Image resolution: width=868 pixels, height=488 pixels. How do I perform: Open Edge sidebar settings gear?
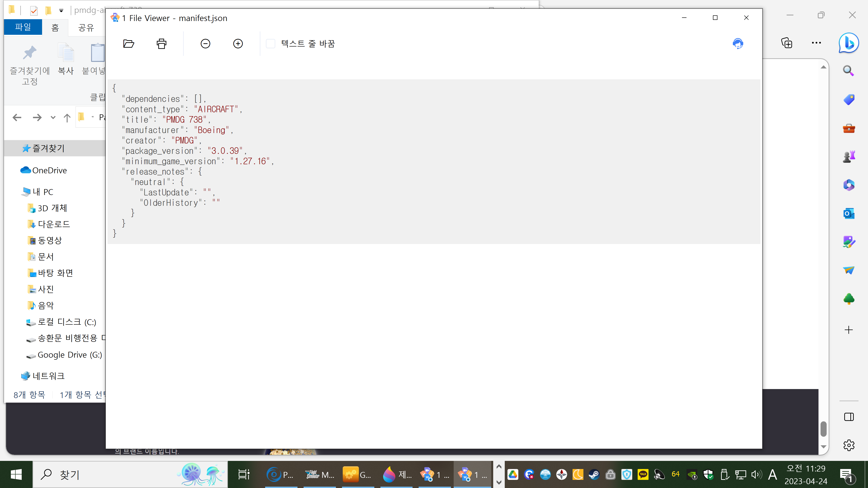(x=849, y=445)
